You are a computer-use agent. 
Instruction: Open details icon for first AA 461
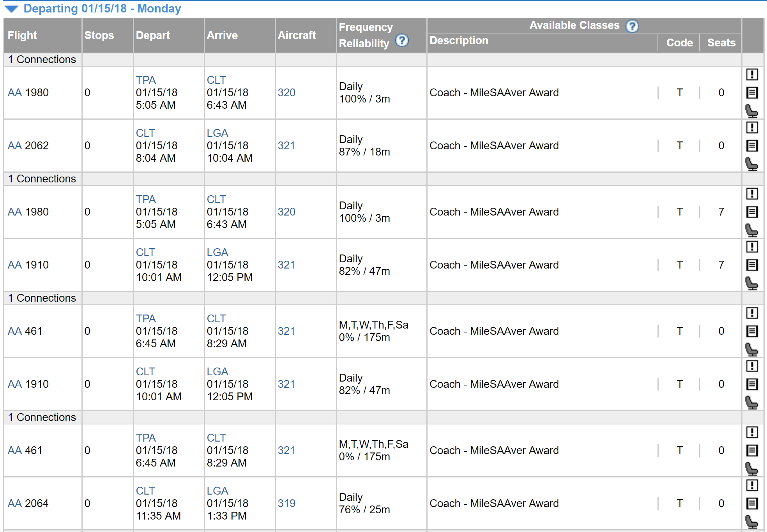click(752, 331)
